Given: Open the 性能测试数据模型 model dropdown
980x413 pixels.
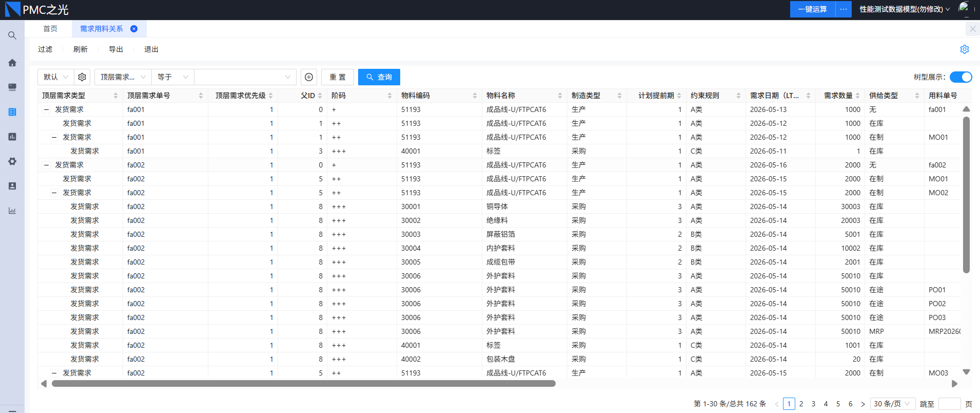Looking at the screenshot, I should 905,9.
